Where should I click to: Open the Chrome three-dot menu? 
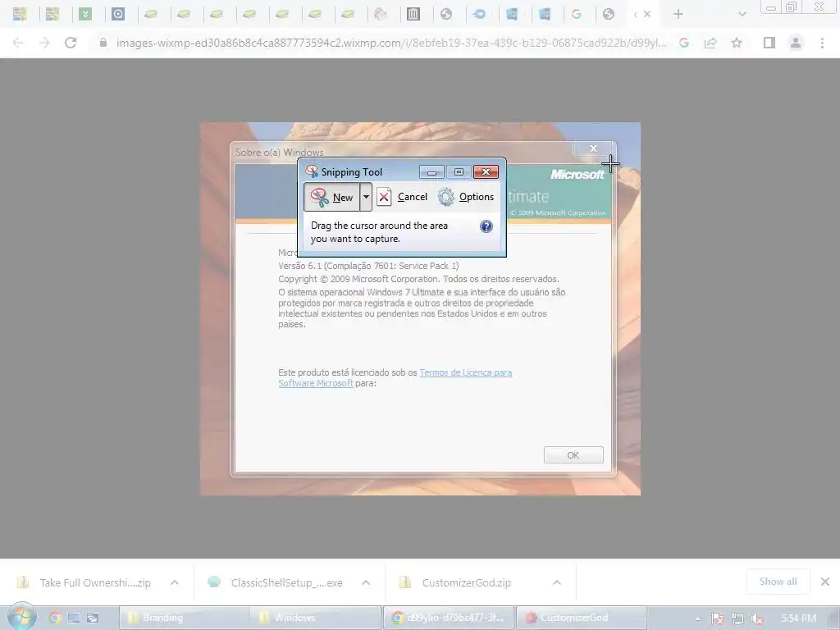pyautogui.click(x=822, y=43)
